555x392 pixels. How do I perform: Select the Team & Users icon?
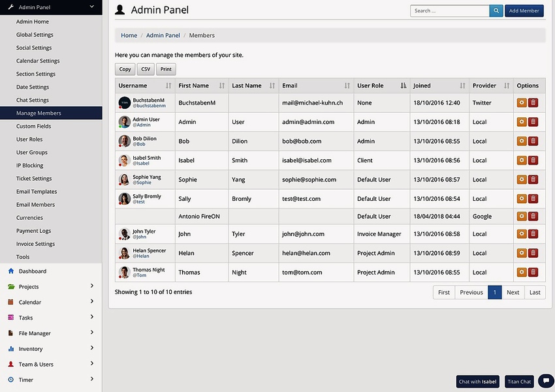[12, 364]
